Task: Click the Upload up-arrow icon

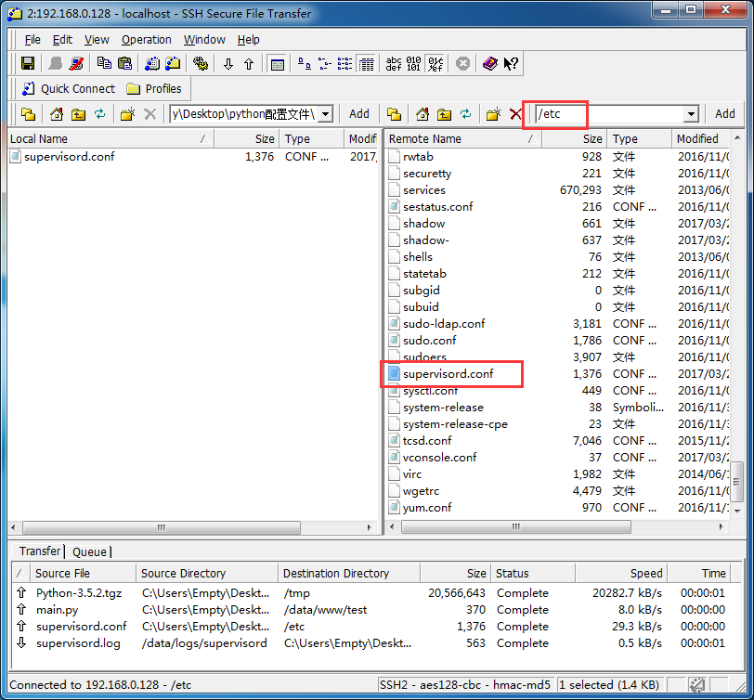Action: (249, 63)
